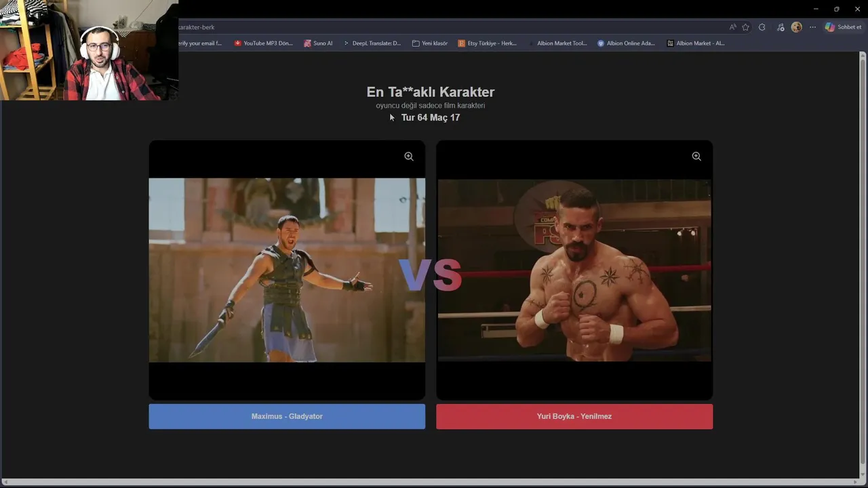The height and width of the screenshot is (488, 868).
Task: Select the Yuri Boyka boxing ring picture
Action: 574,270
